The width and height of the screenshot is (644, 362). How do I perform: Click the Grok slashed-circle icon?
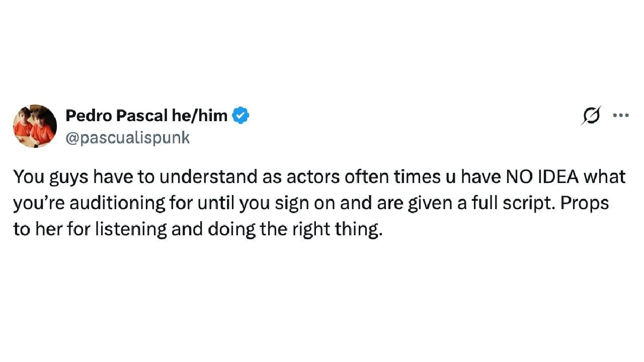coord(592,116)
